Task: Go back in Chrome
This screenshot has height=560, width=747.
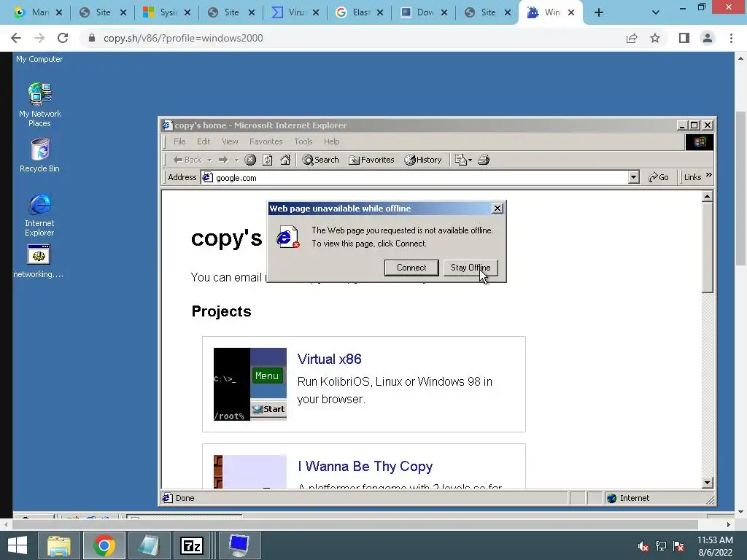Action: pyautogui.click(x=16, y=38)
